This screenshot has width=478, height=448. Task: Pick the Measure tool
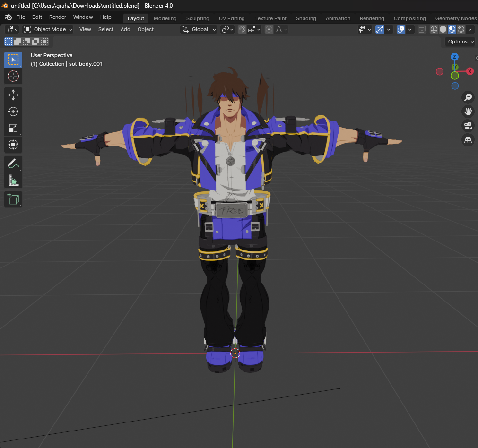pyautogui.click(x=13, y=181)
